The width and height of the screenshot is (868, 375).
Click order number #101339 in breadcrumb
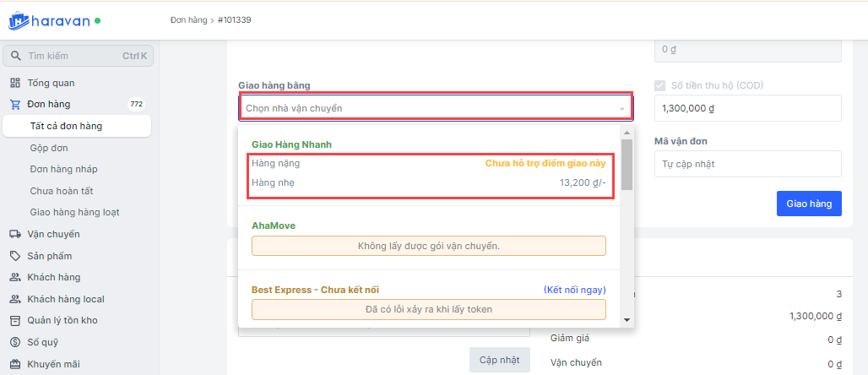tap(236, 20)
